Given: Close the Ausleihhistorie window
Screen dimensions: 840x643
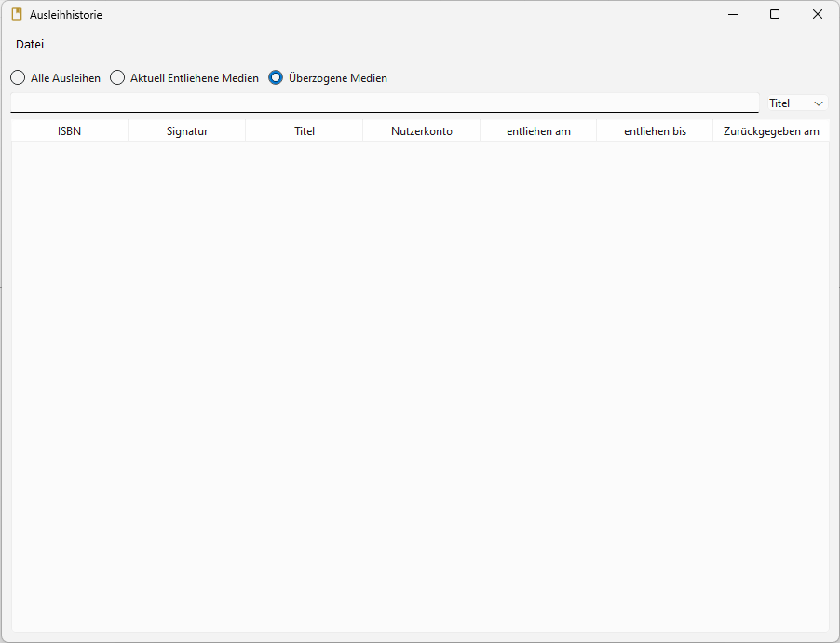Looking at the screenshot, I should (817, 15).
